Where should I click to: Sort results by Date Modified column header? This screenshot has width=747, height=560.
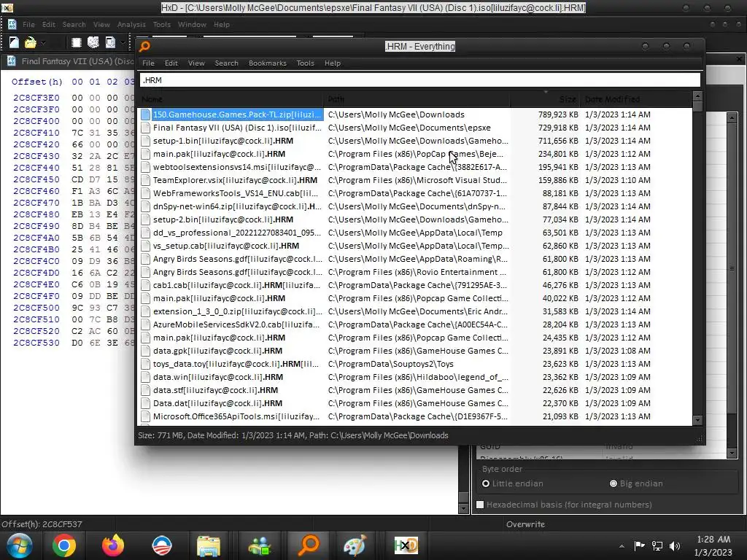[636, 99]
